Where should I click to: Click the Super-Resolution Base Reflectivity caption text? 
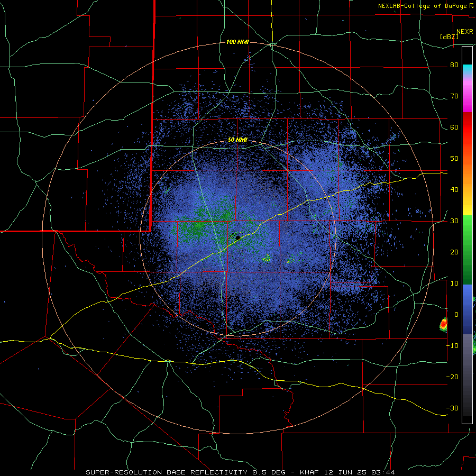tap(167, 472)
